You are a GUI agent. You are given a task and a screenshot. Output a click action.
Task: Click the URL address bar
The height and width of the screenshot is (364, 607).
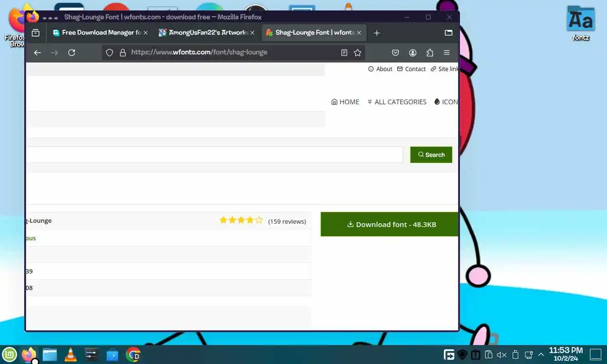click(x=232, y=53)
